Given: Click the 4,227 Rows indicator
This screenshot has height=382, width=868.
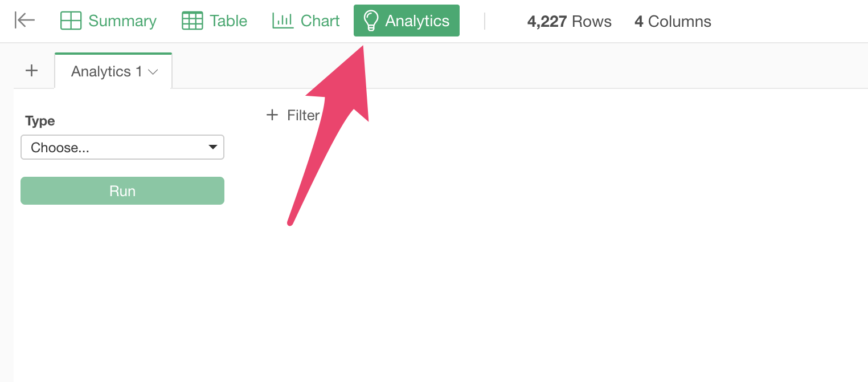Looking at the screenshot, I should click(x=570, y=22).
